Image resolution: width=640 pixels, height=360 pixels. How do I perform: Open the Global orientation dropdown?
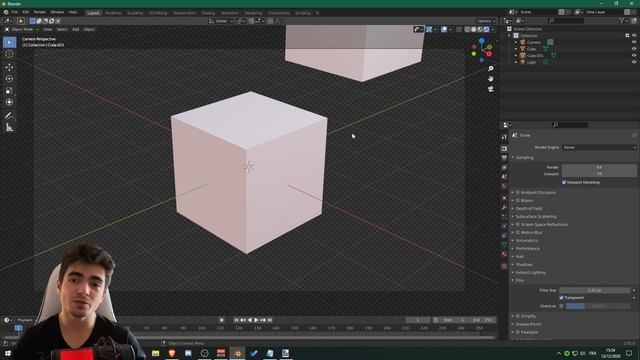pos(221,21)
